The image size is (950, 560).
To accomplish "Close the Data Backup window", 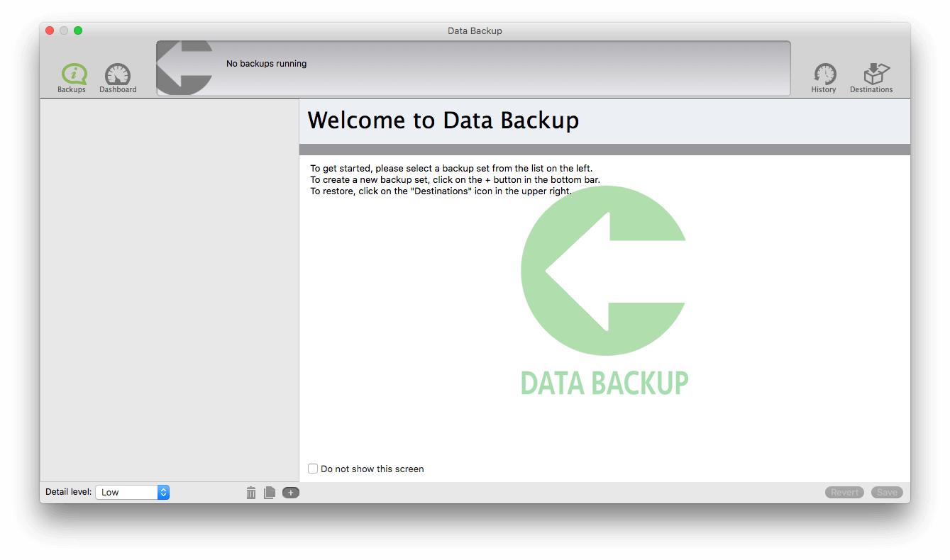I will point(50,30).
